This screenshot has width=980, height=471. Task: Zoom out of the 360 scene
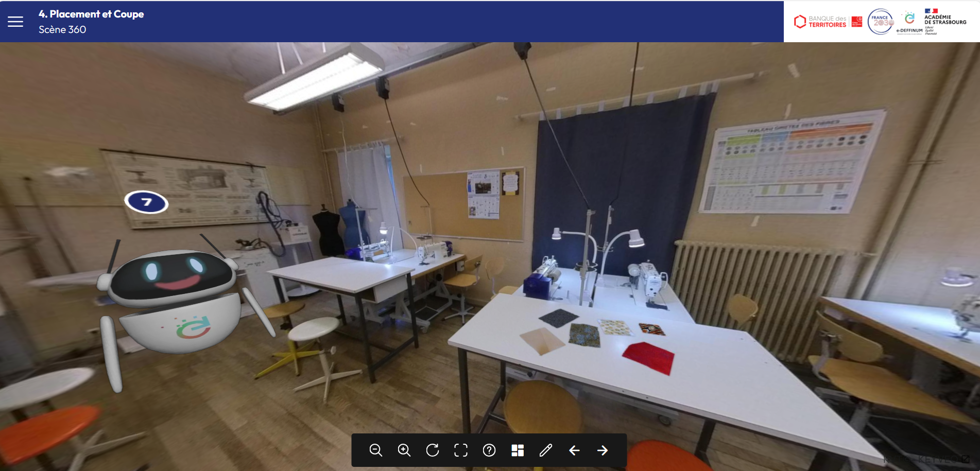376,450
